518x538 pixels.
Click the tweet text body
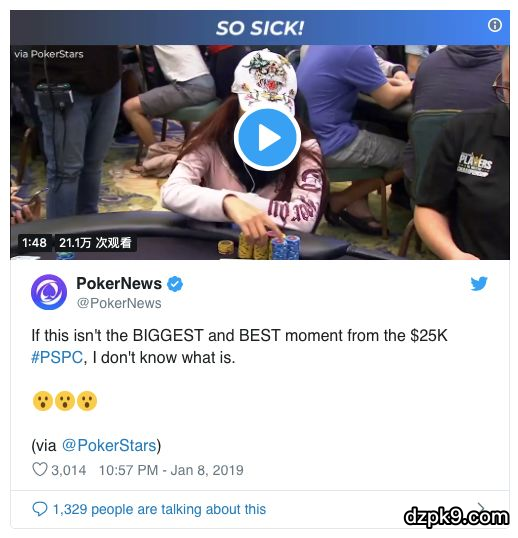[x=239, y=347]
